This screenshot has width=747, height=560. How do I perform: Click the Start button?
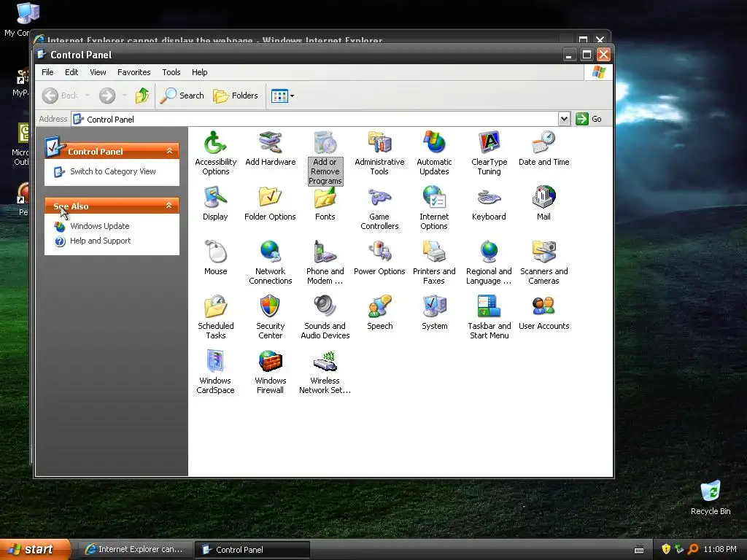tap(35, 549)
